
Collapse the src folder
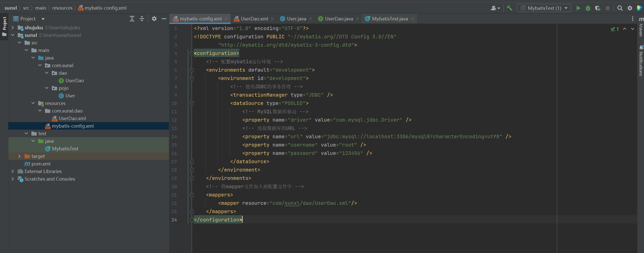point(19,43)
